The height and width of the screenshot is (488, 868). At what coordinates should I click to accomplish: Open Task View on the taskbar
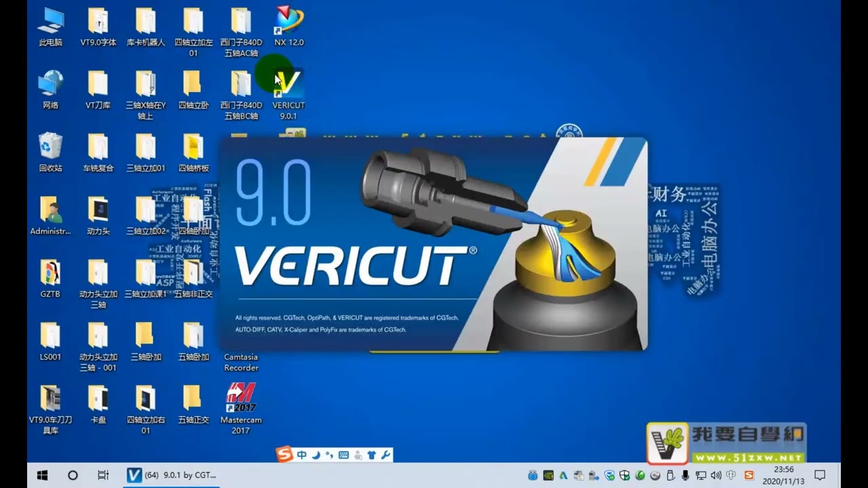[103, 475]
